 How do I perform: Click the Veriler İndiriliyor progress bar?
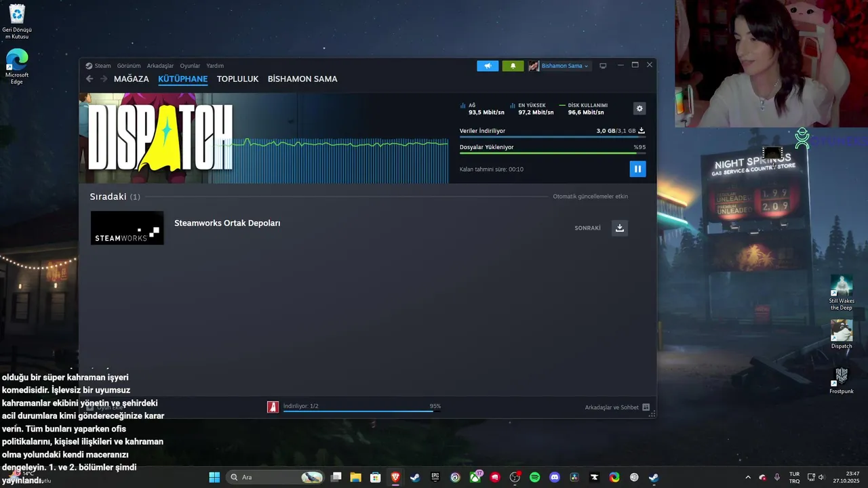tap(553, 137)
